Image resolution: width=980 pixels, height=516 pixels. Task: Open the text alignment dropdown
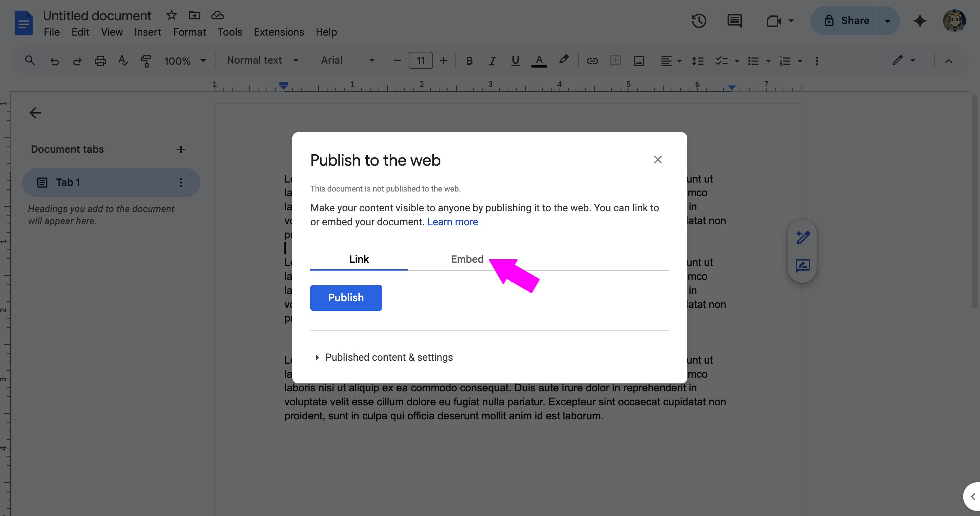671,61
